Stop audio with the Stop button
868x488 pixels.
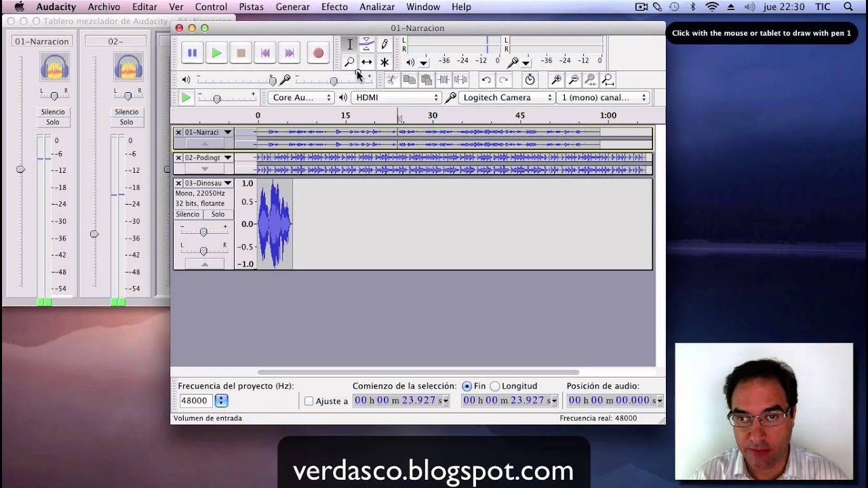[x=241, y=53]
